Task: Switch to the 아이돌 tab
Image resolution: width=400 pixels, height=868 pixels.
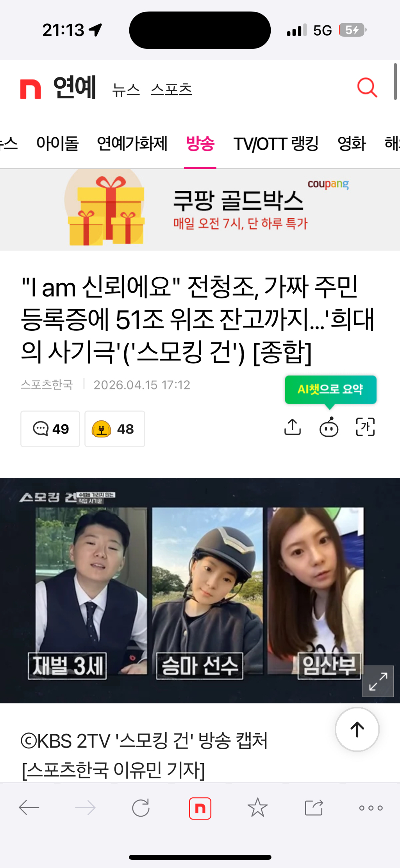Action: tap(57, 143)
